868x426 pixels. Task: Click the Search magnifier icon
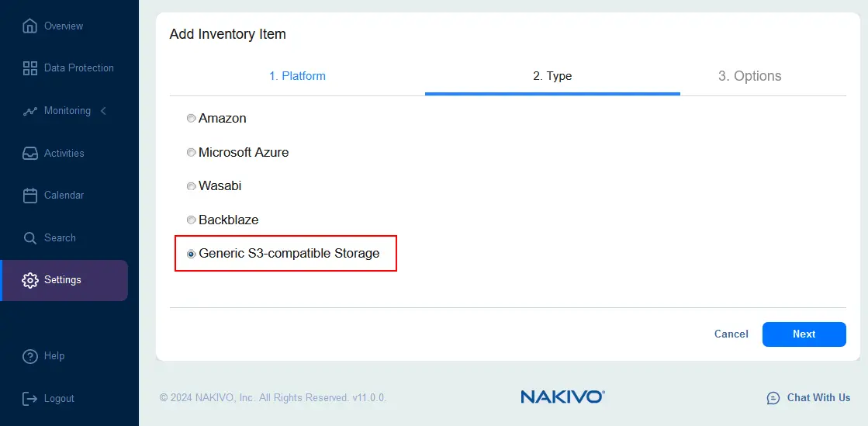coord(30,238)
